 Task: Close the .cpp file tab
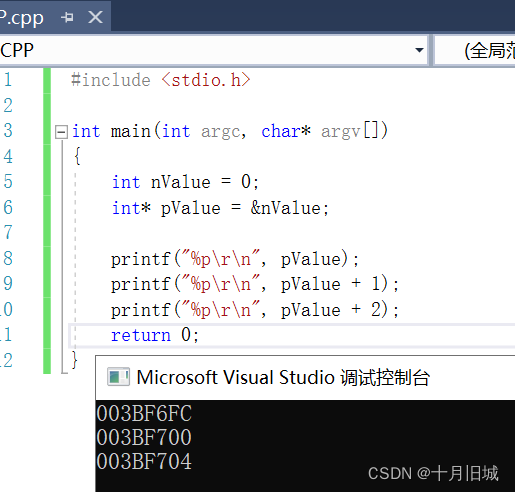[x=95, y=17]
